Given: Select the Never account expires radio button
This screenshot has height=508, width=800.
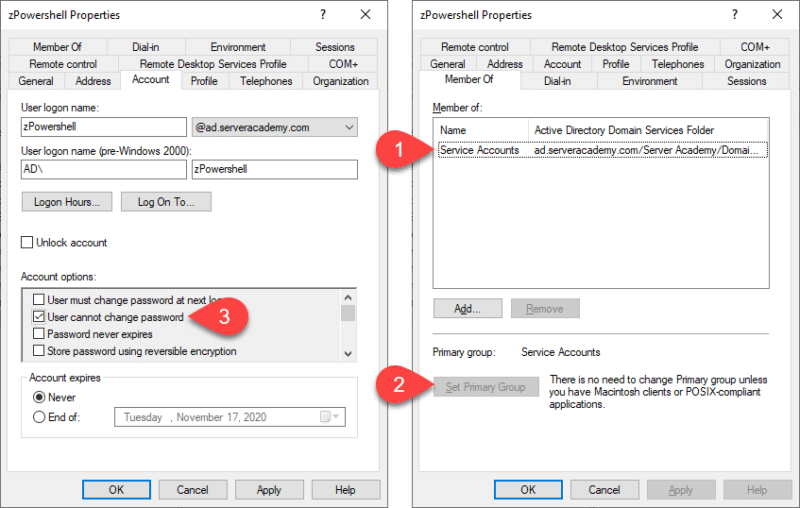Looking at the screenshot, I should (40, 397).
